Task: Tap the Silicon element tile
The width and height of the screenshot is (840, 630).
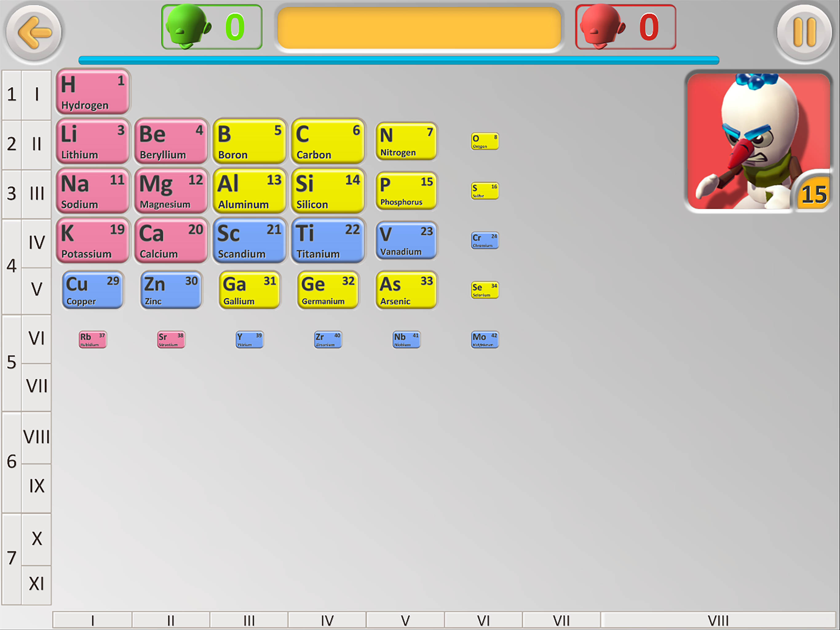Action: coord(328,191)
